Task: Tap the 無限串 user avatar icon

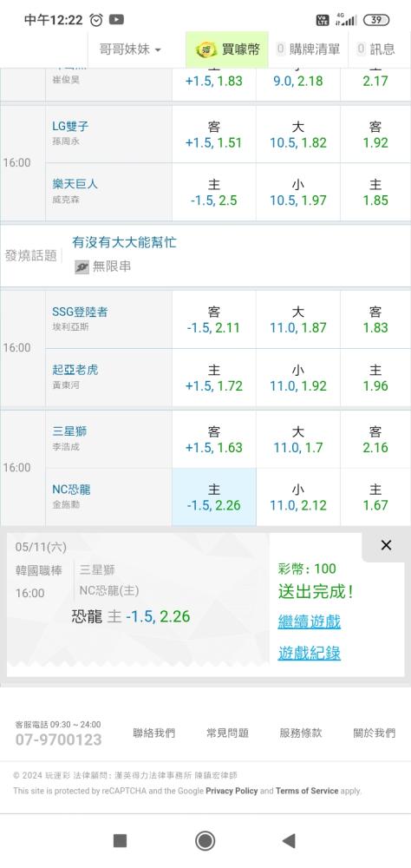Action: [82, 266]
